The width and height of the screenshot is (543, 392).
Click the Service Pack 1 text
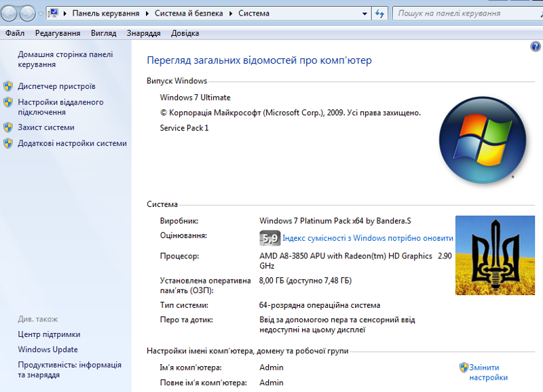[184, 128]
